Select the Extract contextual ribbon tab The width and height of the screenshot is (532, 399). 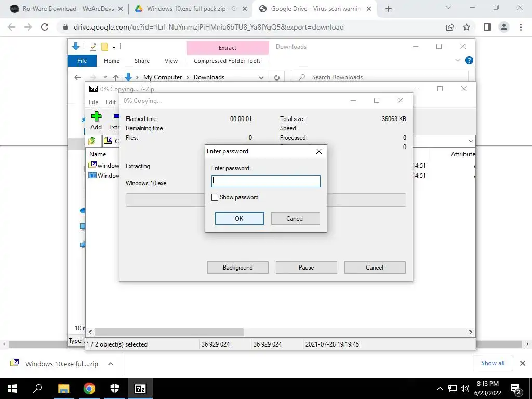228,48
